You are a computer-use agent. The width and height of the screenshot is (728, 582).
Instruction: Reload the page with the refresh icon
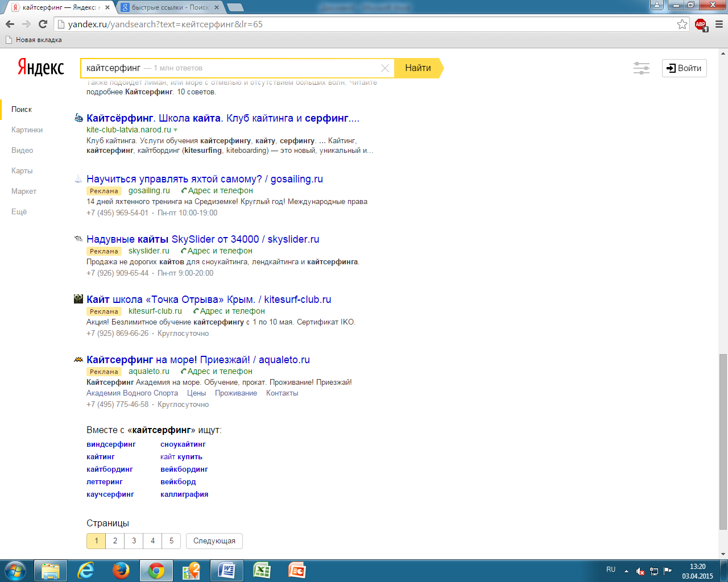click(43, 24)
